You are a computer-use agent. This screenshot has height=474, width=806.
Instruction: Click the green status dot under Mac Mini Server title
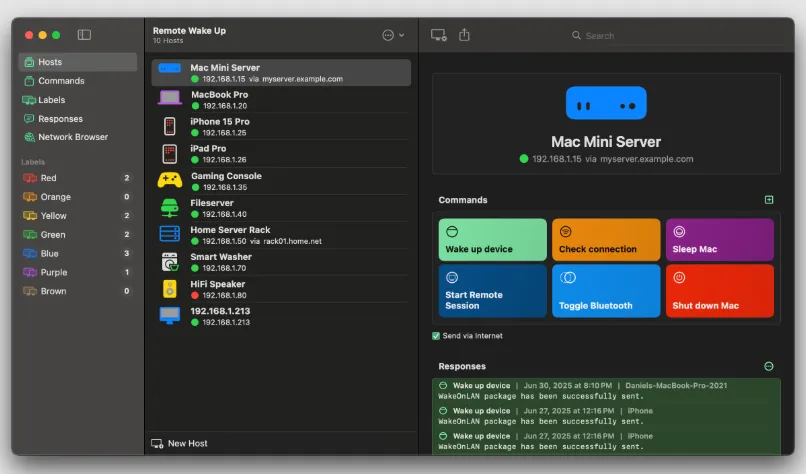pyautogui.click(x=524, y=159)
